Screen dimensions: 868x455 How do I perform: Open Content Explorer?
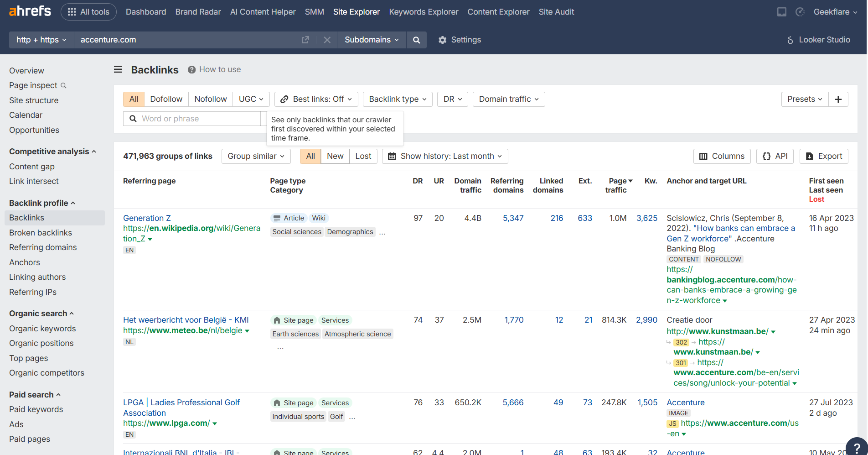499,12
